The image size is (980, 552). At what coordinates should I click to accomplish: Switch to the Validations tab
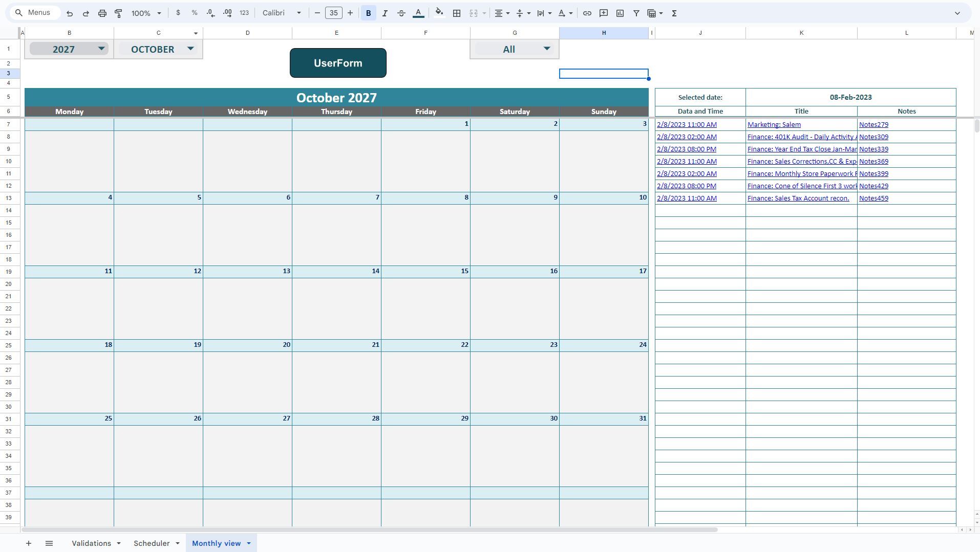point(91,543)
